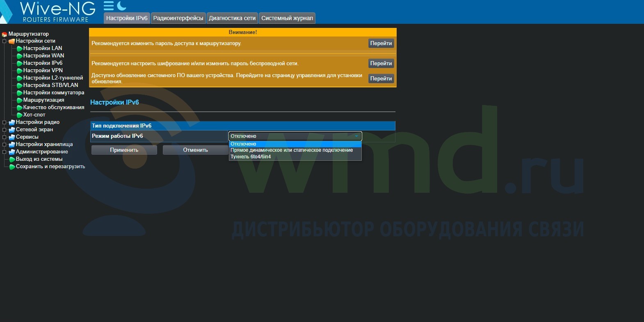Select Сохранить и перезагрузить in the sidebar
644x322 pixels.
tap(50, 167)
